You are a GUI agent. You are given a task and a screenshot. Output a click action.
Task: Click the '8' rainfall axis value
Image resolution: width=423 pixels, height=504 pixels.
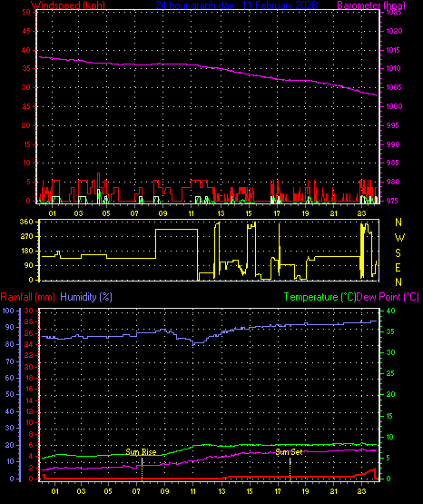(31, 434)
